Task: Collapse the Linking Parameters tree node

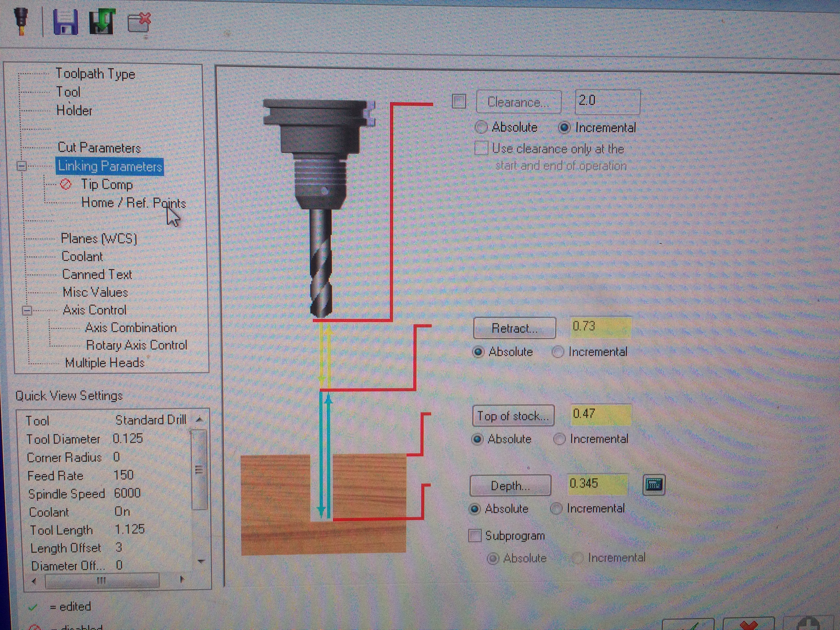Action: [x=22, y=166]
